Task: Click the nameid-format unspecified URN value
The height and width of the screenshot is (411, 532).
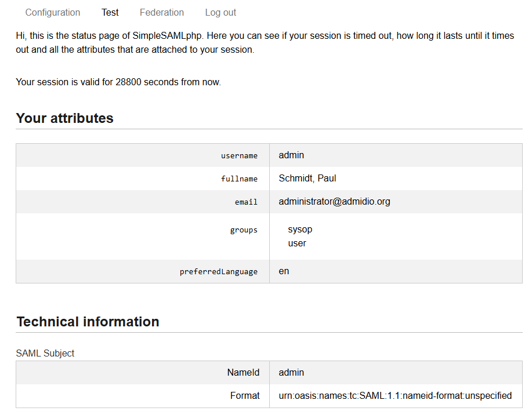Action: pos(395,396)
